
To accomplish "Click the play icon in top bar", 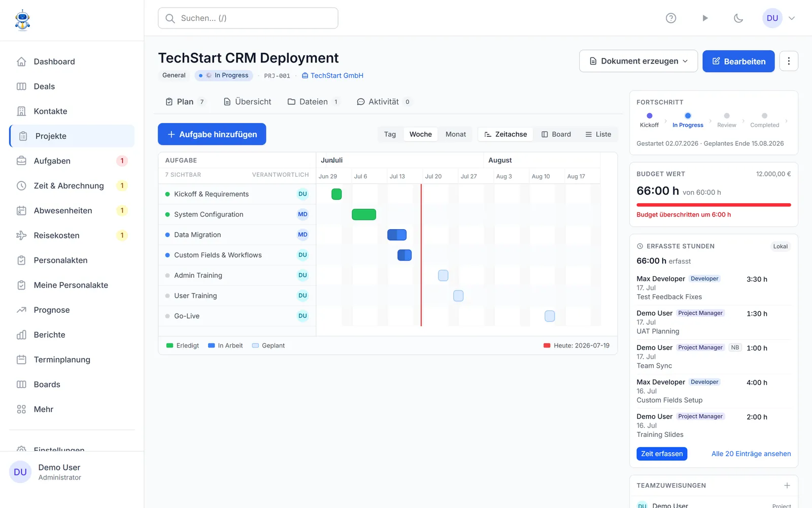I will click(705, 18).
